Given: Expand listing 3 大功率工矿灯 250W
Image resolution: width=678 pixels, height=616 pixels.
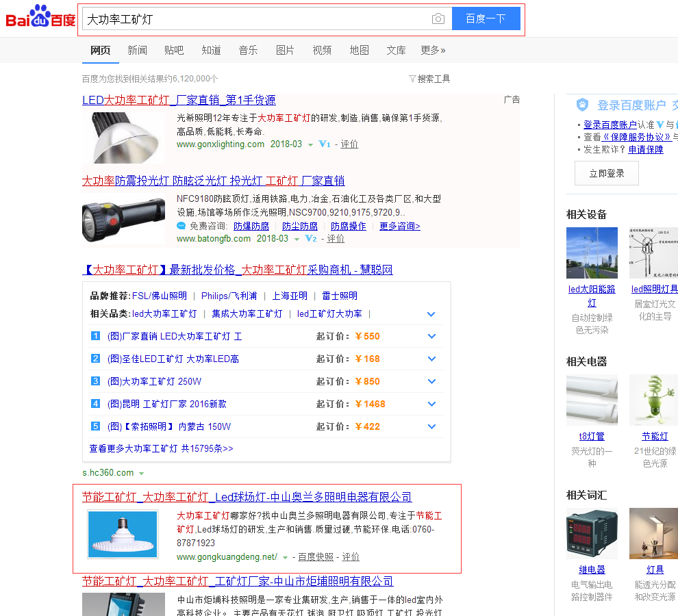Looking at the screenshot, I should 431,381.
